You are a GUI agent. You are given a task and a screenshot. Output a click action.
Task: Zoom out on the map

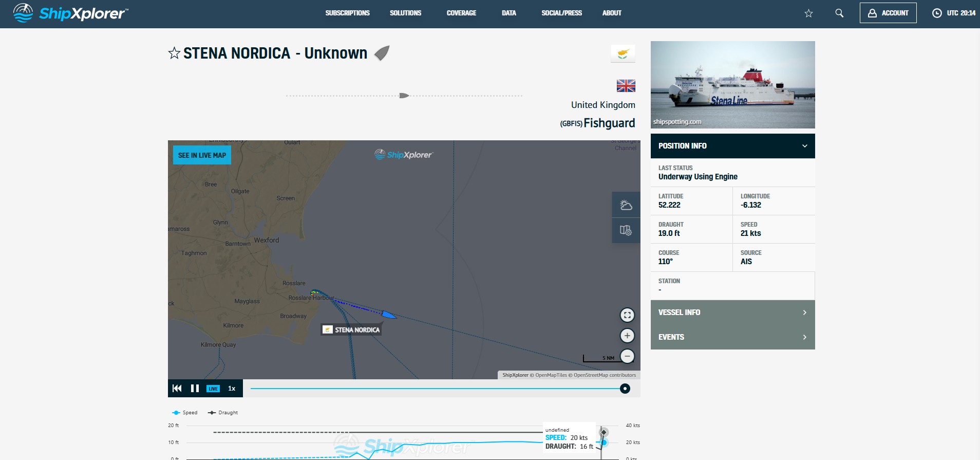click(x=627, y=356)
